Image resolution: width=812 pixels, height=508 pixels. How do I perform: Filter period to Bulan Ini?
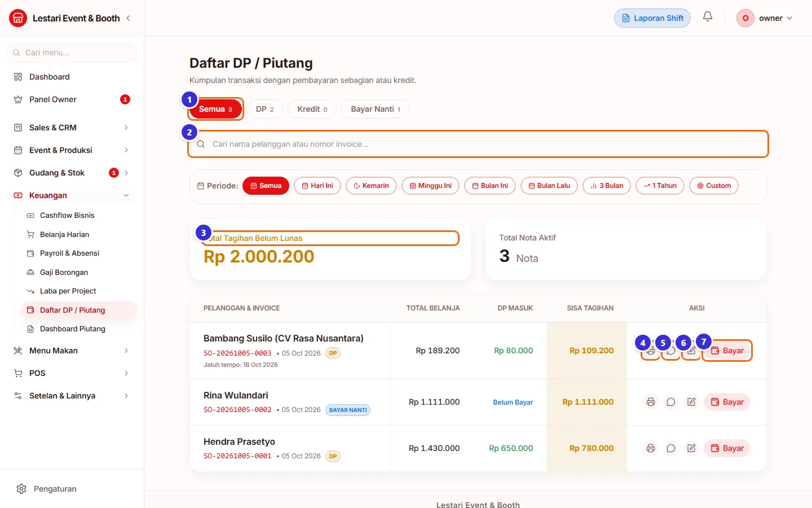[x=490, y=186]
